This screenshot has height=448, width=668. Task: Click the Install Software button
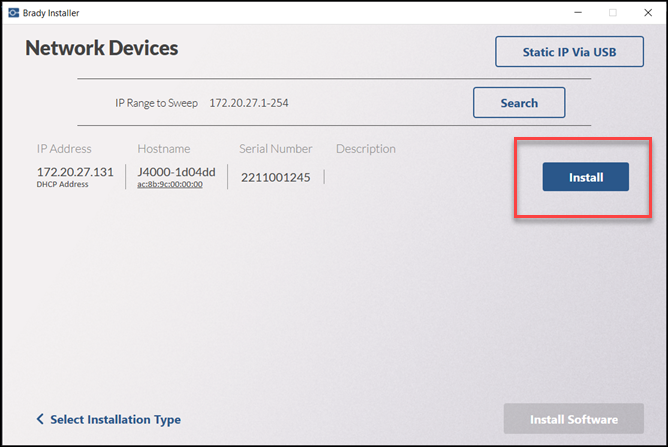[x=573, y=419]
